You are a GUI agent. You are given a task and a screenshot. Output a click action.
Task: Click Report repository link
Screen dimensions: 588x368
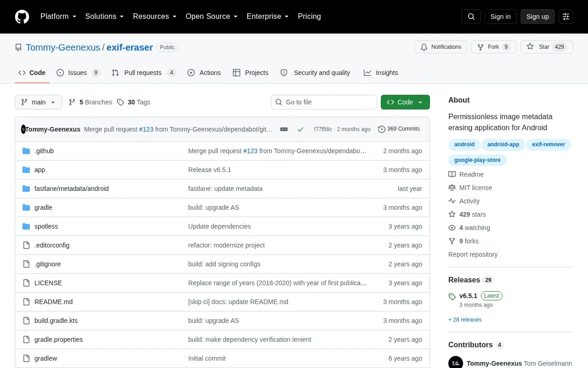pos(473,254)
